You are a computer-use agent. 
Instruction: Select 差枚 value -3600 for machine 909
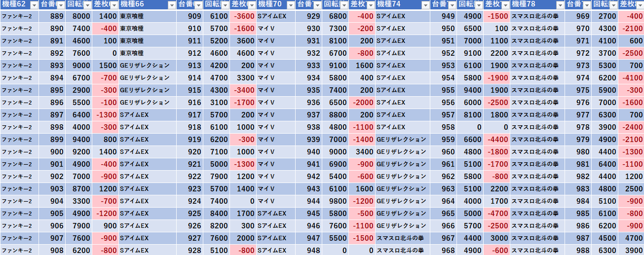click(243, 16)
